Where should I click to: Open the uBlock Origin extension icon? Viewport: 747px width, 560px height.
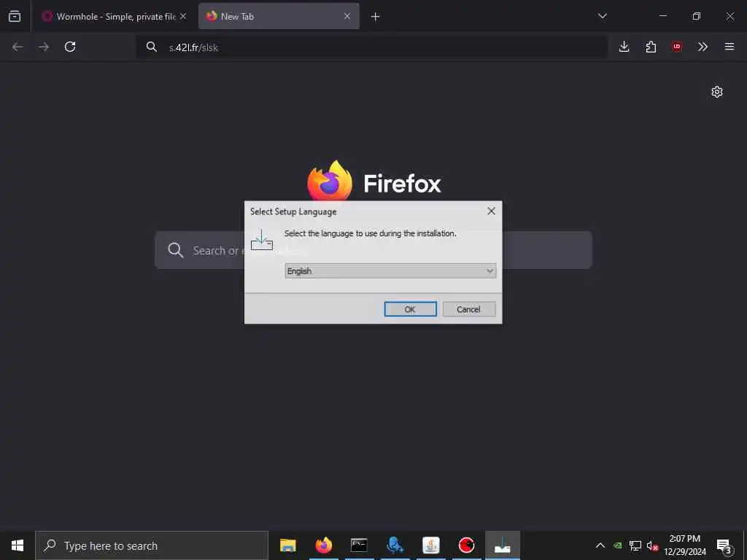(677, 47)
